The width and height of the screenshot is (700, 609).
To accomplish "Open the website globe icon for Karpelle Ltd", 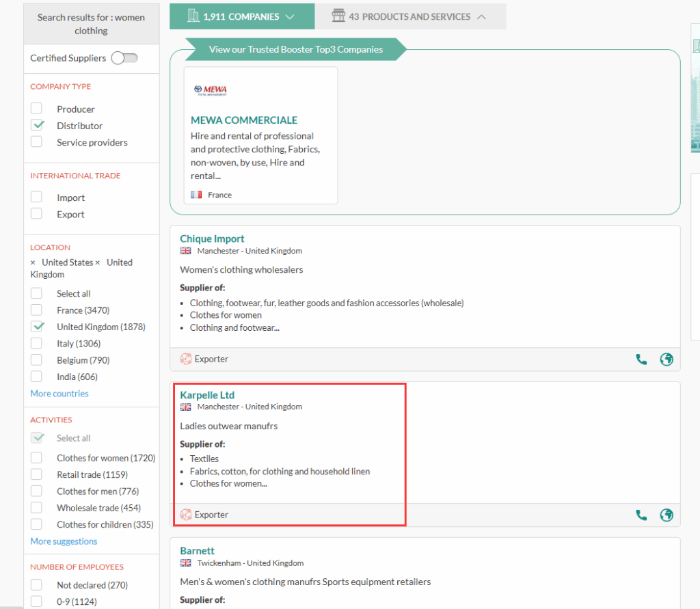I will [667, 515].
